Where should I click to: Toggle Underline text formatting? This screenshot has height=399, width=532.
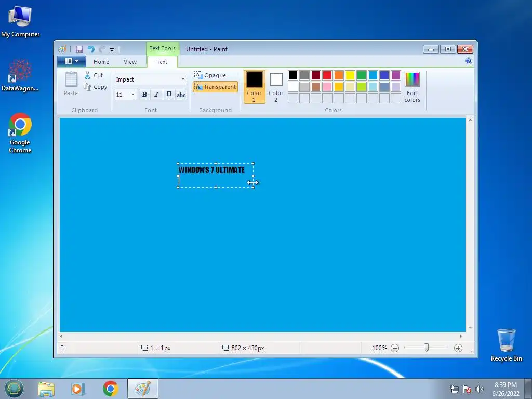[169, 95]
